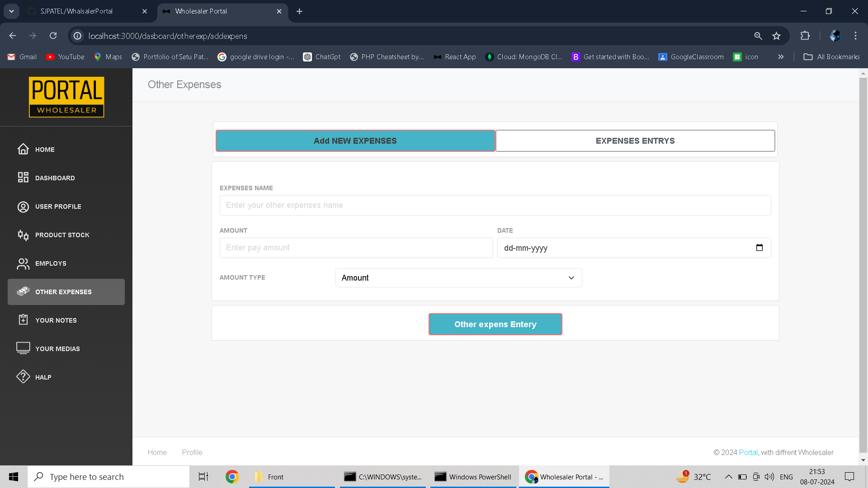Open Windows PowerShell from the taskbar

[x=473, y=477]
